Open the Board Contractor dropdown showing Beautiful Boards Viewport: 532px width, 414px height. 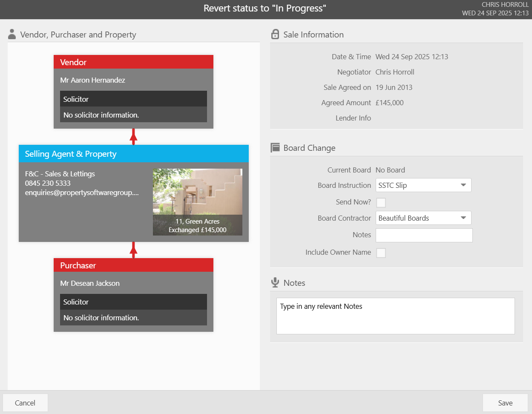pyautogui.click(x=423, y=218)
